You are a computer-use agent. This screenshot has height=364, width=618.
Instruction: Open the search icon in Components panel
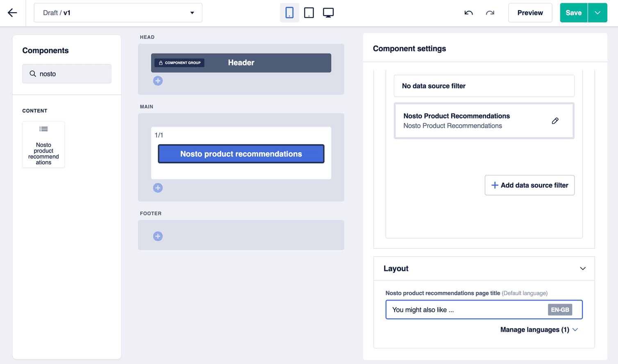[x=33, y=73]
